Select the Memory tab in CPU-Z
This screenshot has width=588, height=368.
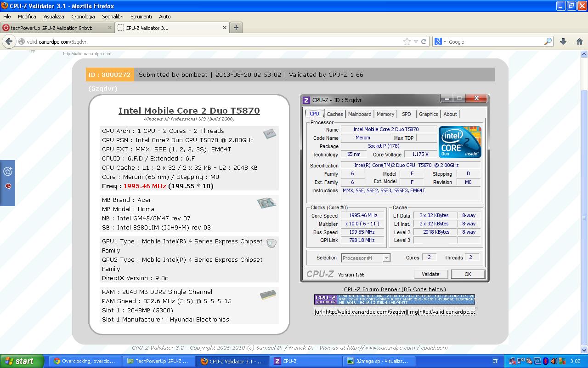coord(385,114)
